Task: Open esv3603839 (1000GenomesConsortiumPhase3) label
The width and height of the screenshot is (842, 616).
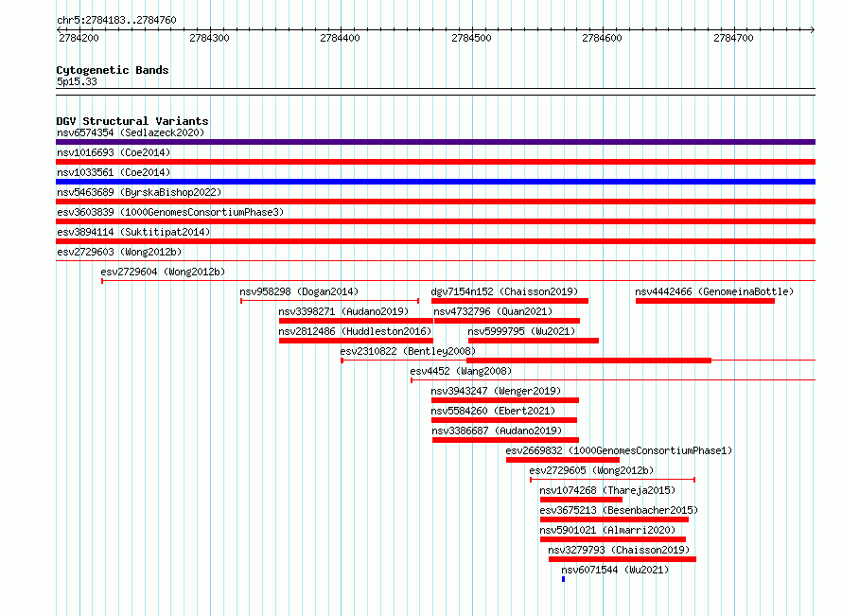Action: point(170,212)
